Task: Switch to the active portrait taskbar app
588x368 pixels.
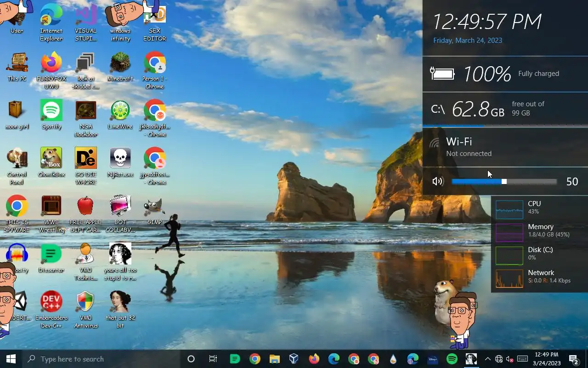Action: 471,359
